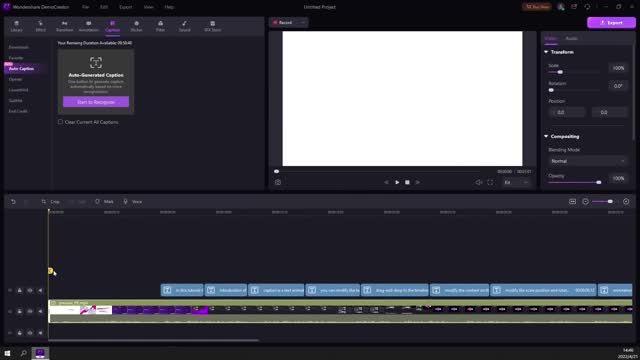
Task: Switch the preview to fullscreen
Action: [490, 182]
